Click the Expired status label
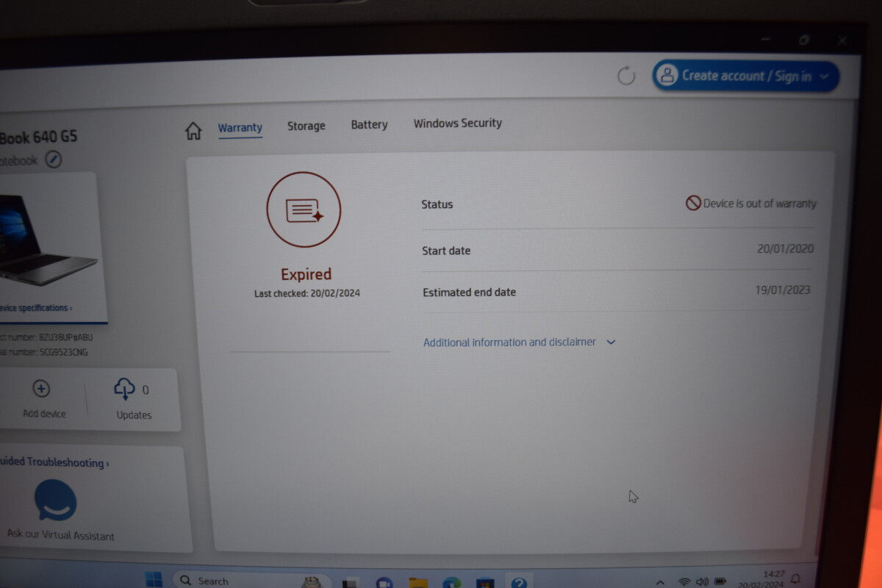Image resolution: width=882 pixels, height=588 pixels. tap(306, 274)
